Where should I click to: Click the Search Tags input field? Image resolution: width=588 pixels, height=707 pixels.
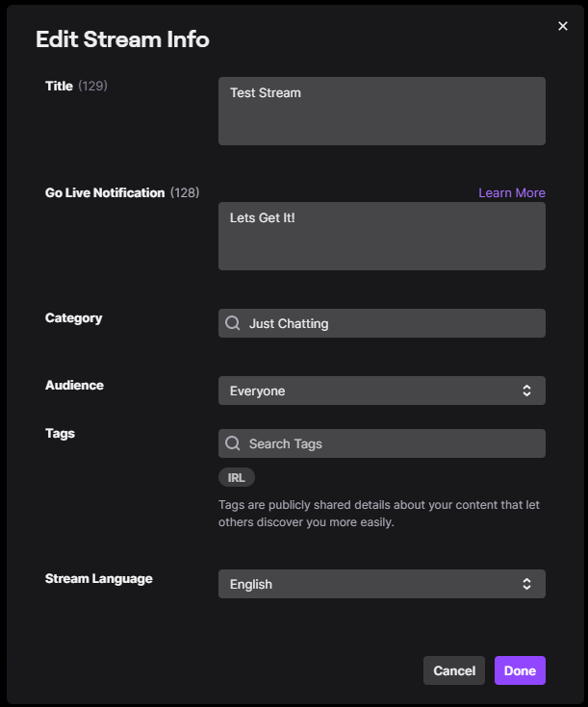pos(390,443)
